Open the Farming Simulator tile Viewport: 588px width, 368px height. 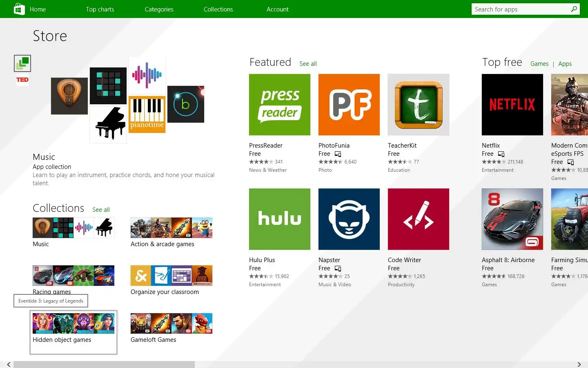click(x=570, y=219)
